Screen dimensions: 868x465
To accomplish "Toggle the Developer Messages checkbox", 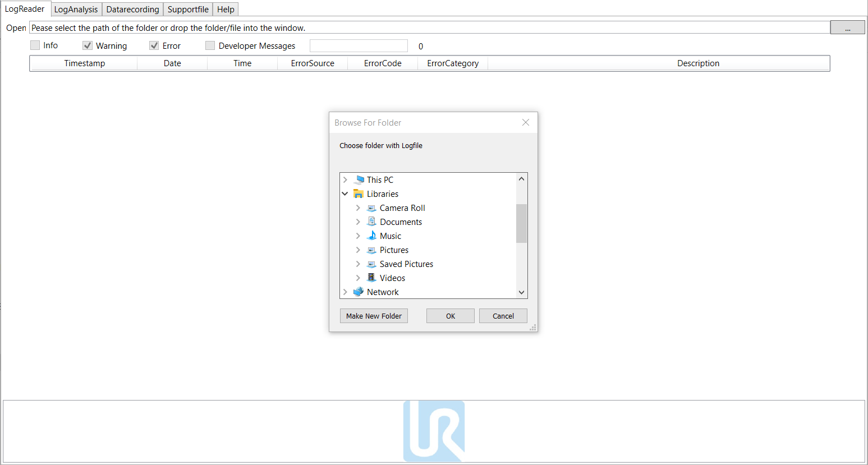I will pos(210,45).
